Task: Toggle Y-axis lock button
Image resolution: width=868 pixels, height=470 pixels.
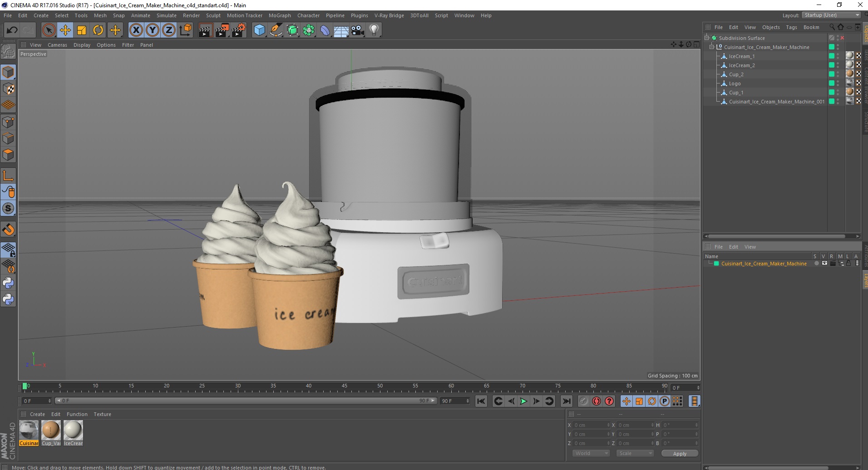Action: pyautogui.click(x=153, y=30)
